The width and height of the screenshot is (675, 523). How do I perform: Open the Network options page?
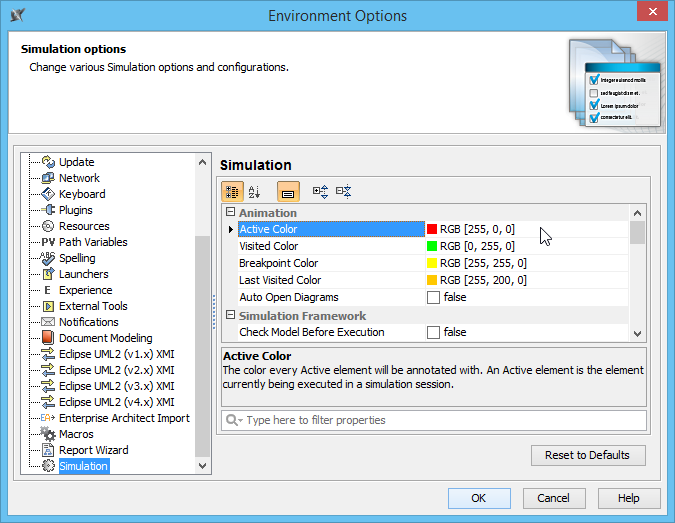point(79,178)
